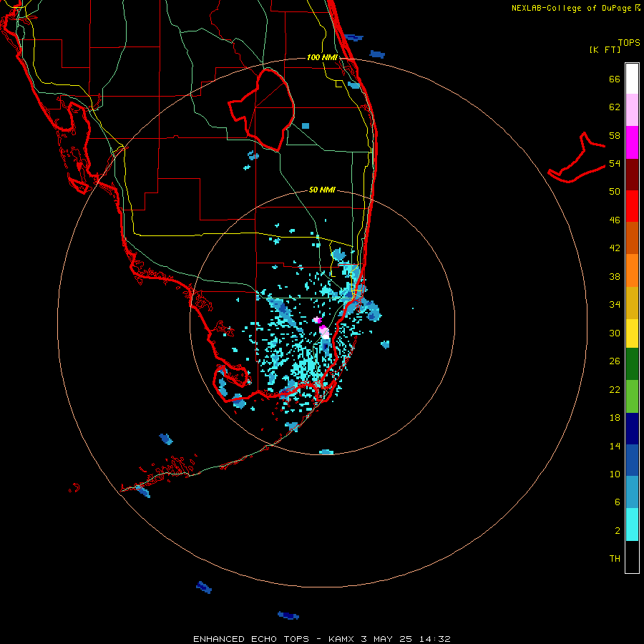Select the gold legend swatch
Image resolution: width=644 pixels, height=644 pixels.
click(x=632, y=303)
